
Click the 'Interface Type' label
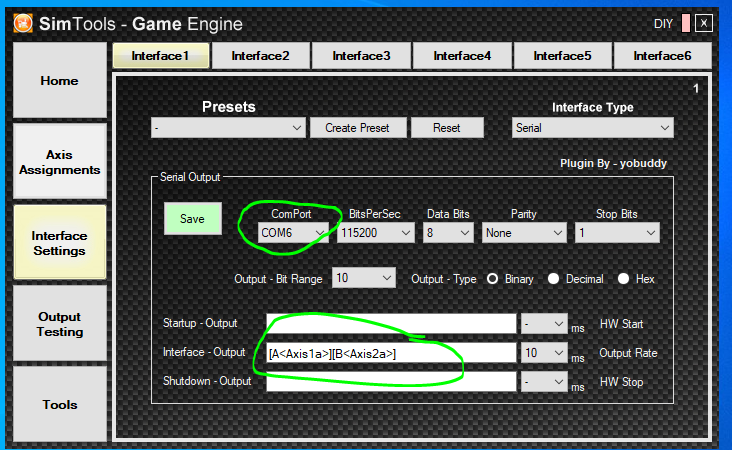click(x=592, y=107)
